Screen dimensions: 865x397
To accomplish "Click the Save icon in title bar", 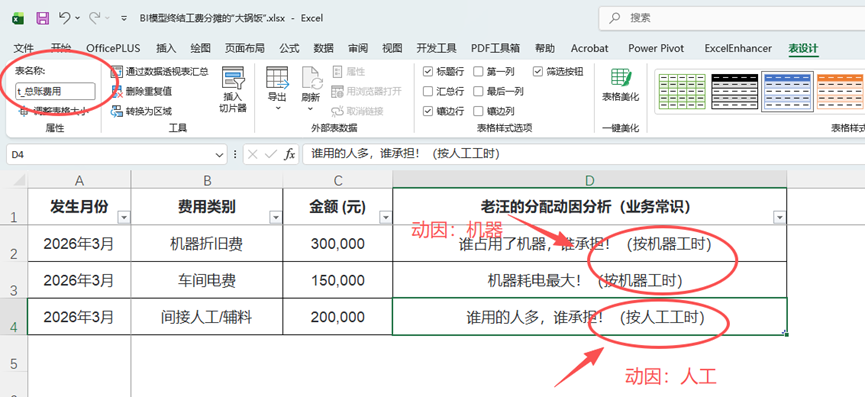I will [x=42, y=18].
